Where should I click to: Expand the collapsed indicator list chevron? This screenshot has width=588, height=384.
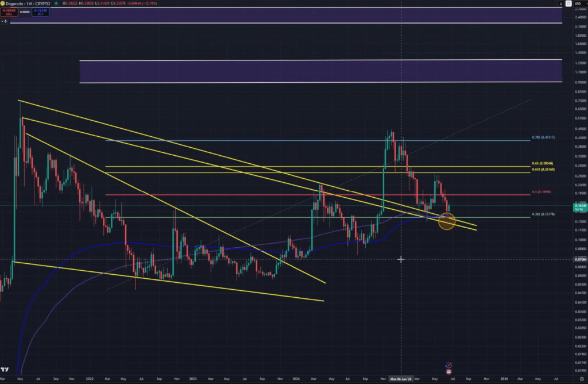pyautogui.click(x=4, y=21)
